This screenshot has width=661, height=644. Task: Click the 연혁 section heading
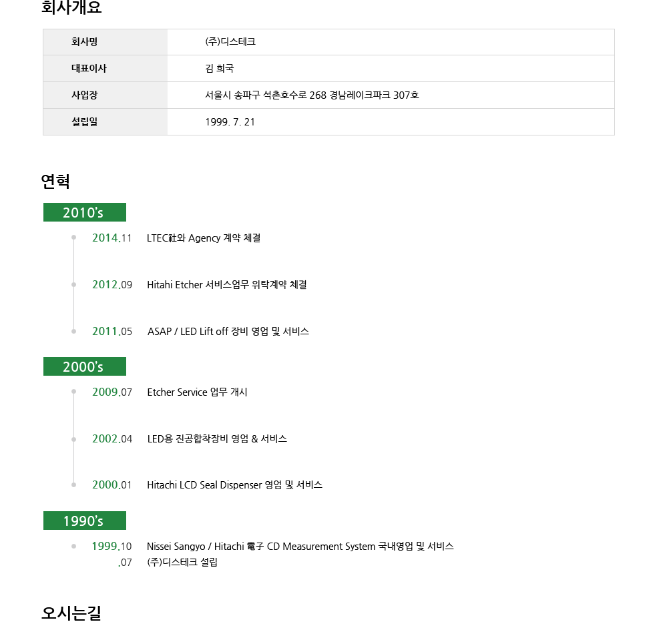click(x=55, y=182)
